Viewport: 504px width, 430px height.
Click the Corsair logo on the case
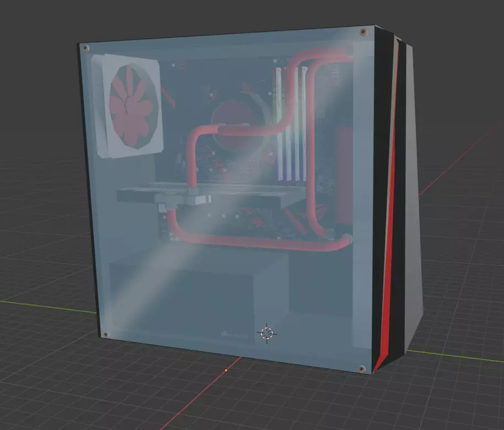(235, 335)
